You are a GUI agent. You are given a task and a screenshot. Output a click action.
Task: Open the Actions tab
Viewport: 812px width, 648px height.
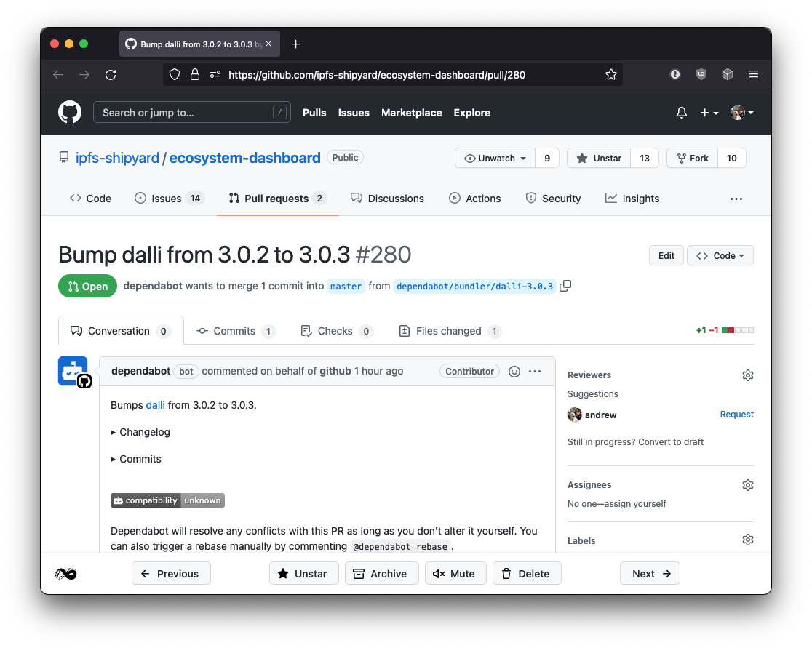click(x=475, y=199)
